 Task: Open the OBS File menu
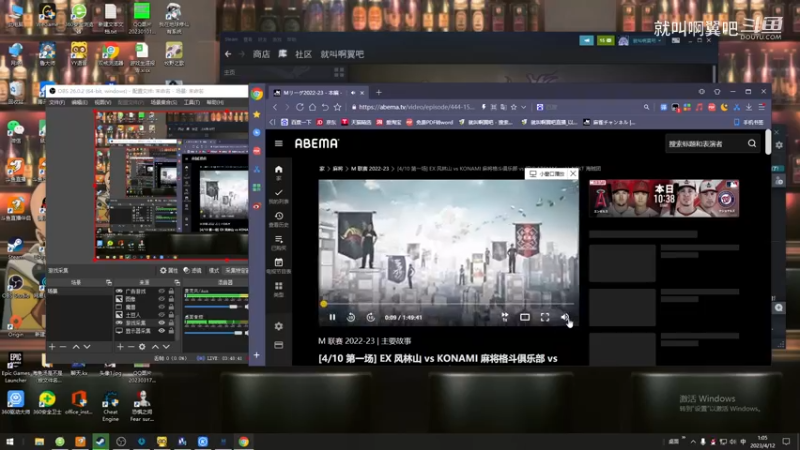pos(56,103)
